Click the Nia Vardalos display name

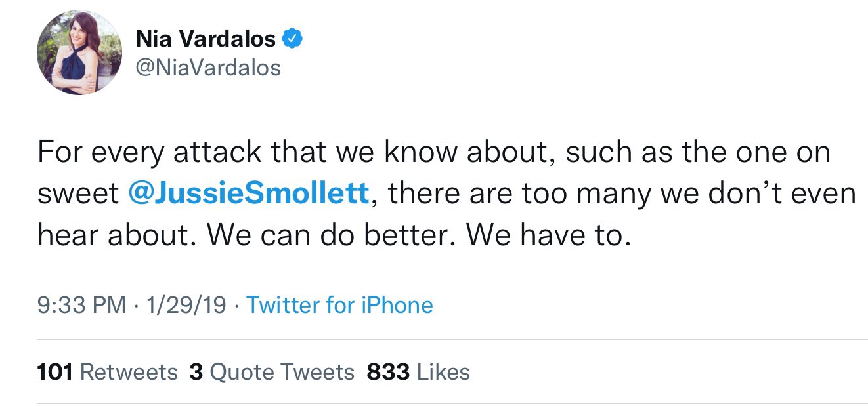point(206,39)
